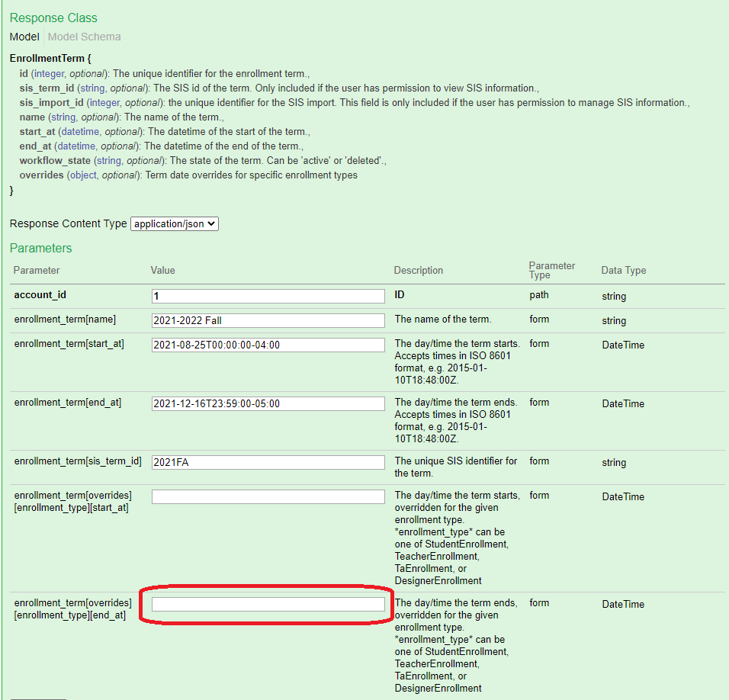The image size is (729, 700).
Task: Switch to the Model Schema tab
Action: coord(84,37)
